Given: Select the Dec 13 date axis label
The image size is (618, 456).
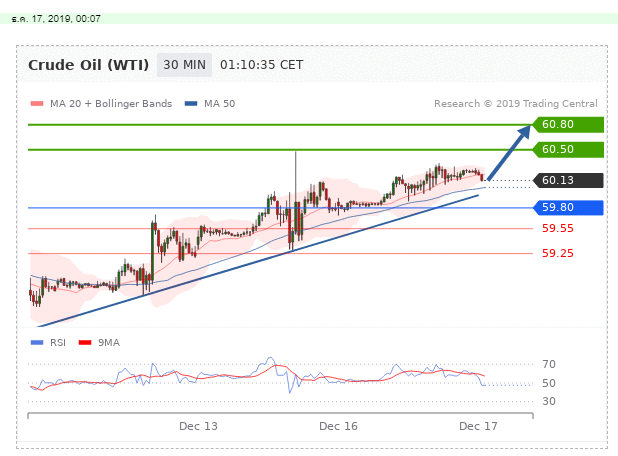Looking at the screenshot, I should click(x=198, y=426).
